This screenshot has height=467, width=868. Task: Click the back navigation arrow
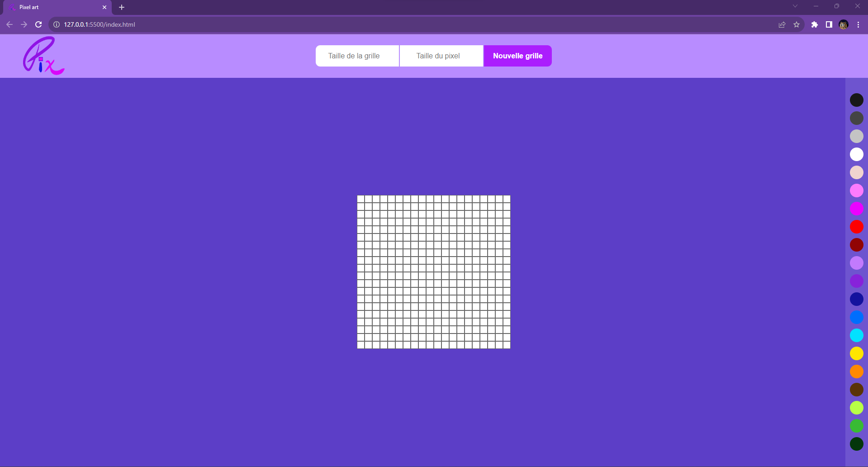(9, 24)
